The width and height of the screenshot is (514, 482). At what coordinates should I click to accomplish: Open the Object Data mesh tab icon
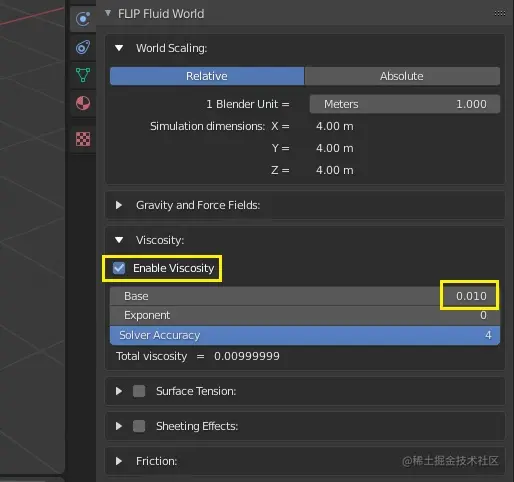pos(83,75)
